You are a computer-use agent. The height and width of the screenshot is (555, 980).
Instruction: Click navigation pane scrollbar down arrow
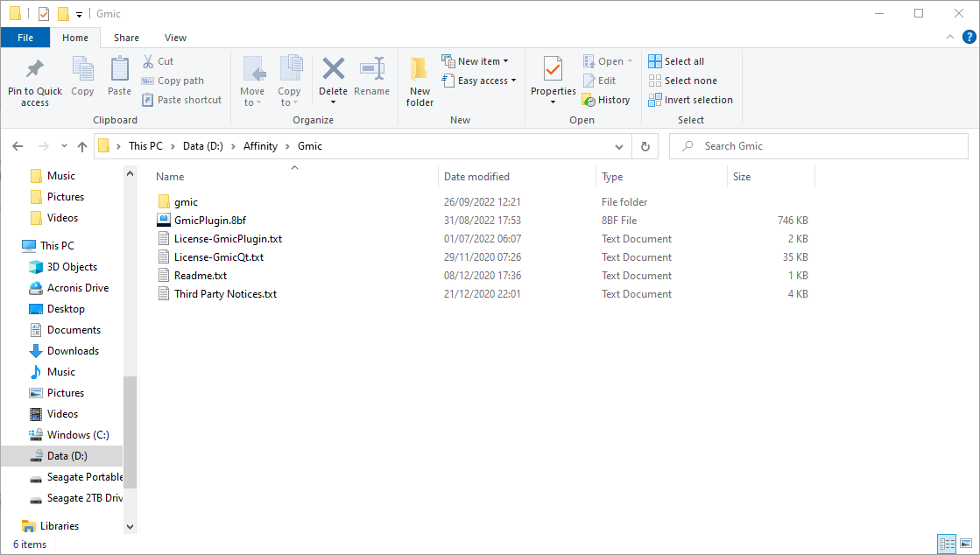(130, 527)
